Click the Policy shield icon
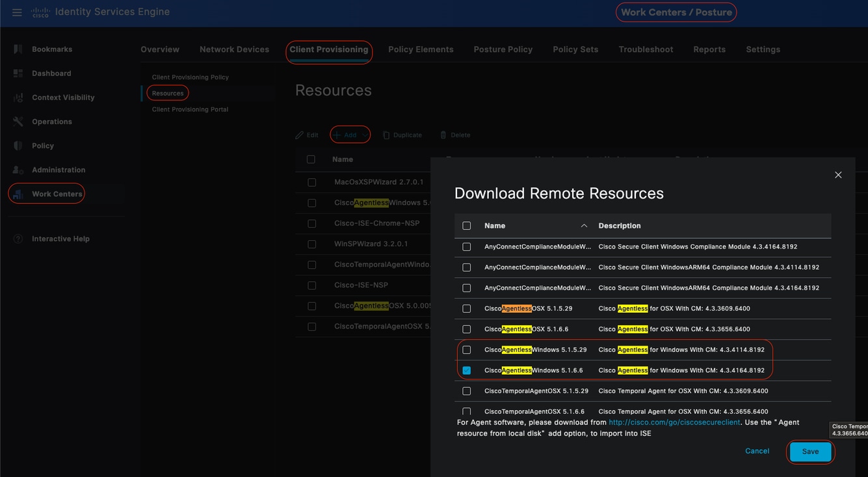868x477 pixels. tap(18, 146)
